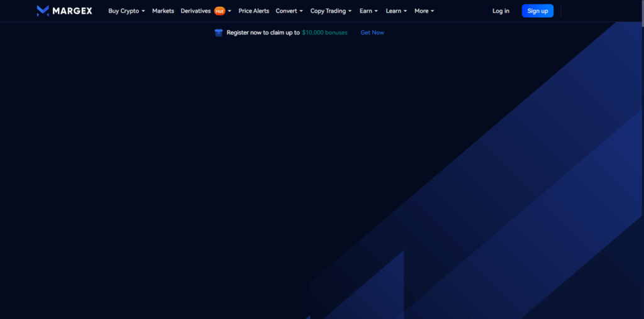Click the Margex logo icon
The image size is (644, 319).
pos(43,11)
